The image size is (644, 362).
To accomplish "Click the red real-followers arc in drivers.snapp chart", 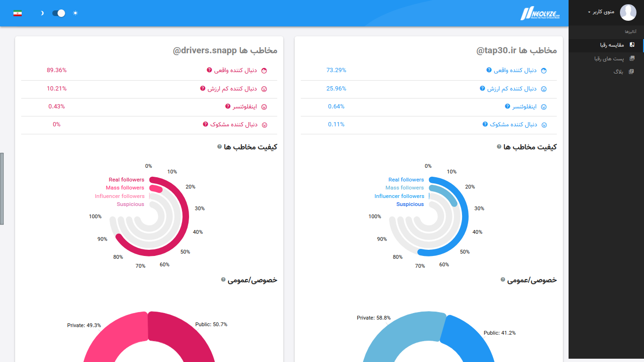I will click(185, 217).
